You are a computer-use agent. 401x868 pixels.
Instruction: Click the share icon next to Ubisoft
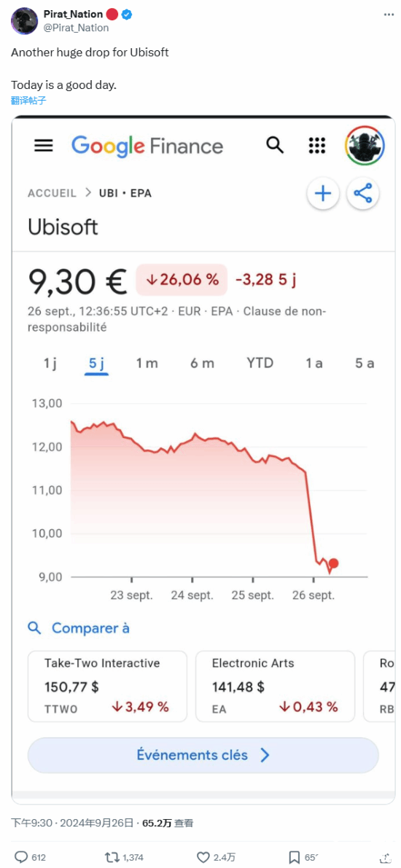tap(363, 194)
